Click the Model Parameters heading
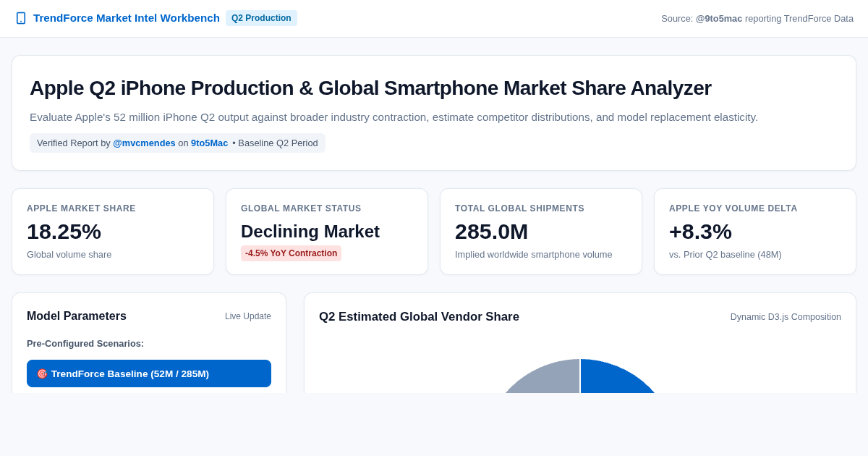Image resolution: width=868 pixels, height=456 pixels. point(77,316)
